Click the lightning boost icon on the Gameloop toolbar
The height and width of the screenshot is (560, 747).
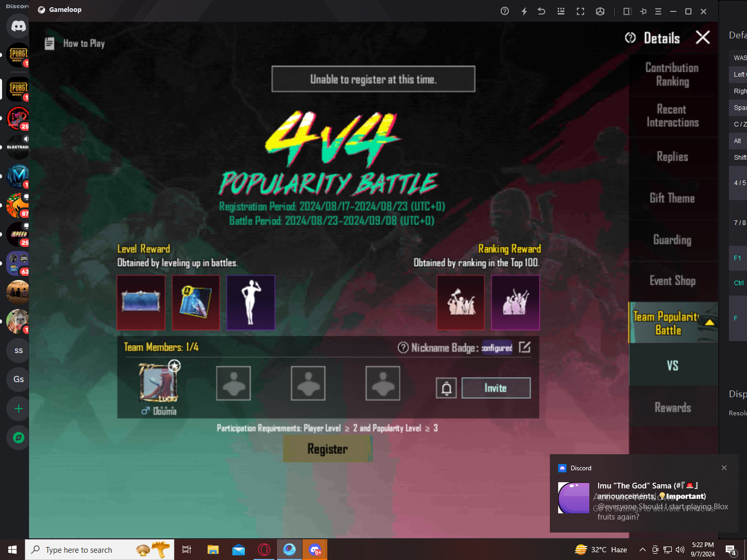click(524, 11)
